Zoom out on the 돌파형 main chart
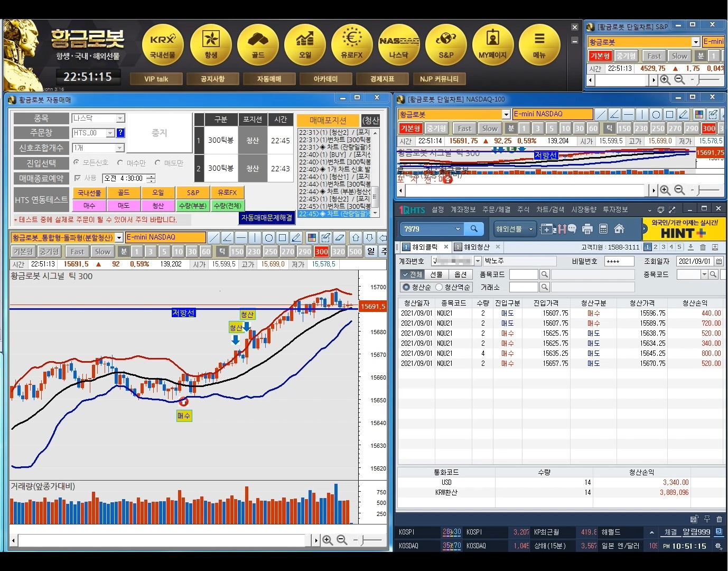Image resolution: width=728 pixels, height=571 pixels. click(x=342, y=540)
